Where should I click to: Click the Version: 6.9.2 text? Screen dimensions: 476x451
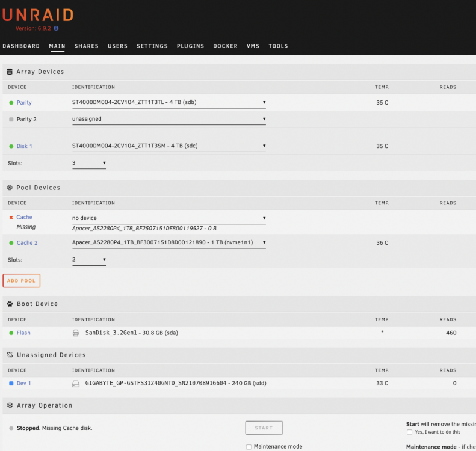[x=33, y=28]
